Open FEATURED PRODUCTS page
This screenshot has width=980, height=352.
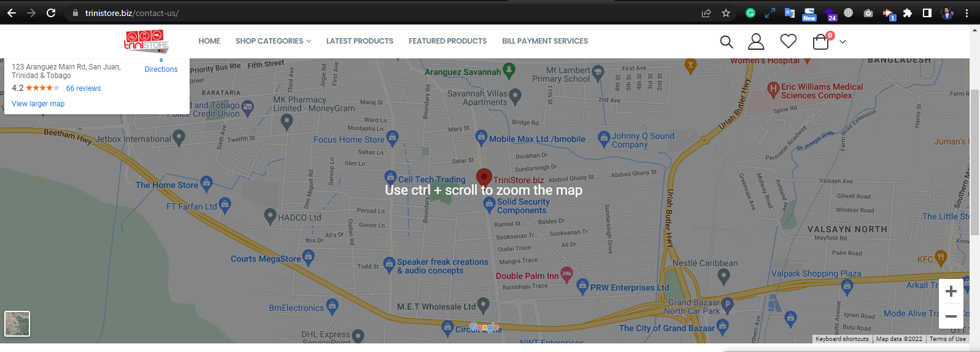point(447,41)
